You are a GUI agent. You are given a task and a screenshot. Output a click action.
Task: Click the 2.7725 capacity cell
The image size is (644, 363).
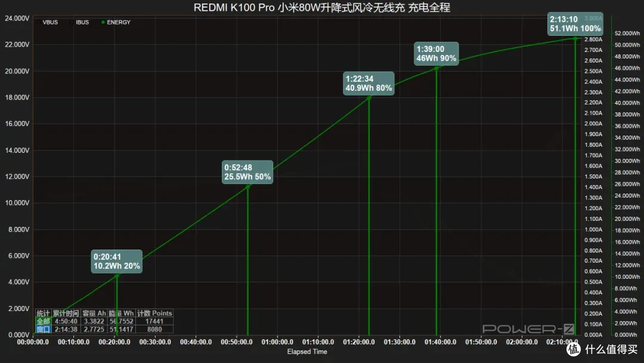point(94,330)
